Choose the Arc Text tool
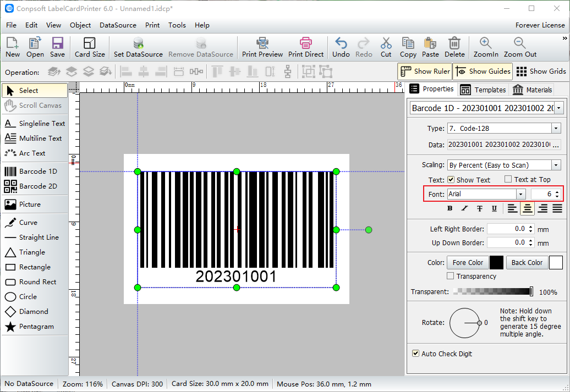570x392 pixels. click(35, 153)
